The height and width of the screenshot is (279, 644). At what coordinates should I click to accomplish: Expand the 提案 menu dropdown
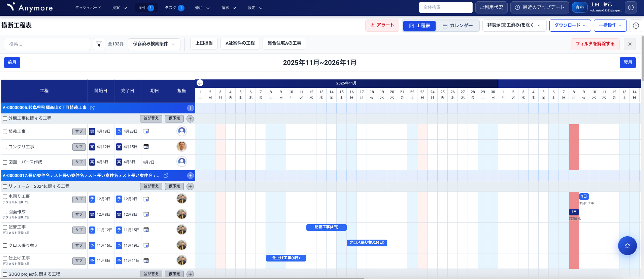pyautogui.click(x=120, y=8)
